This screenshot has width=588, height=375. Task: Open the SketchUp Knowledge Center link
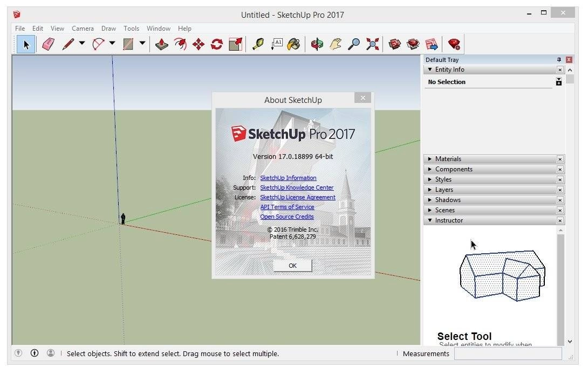point(297,188)
